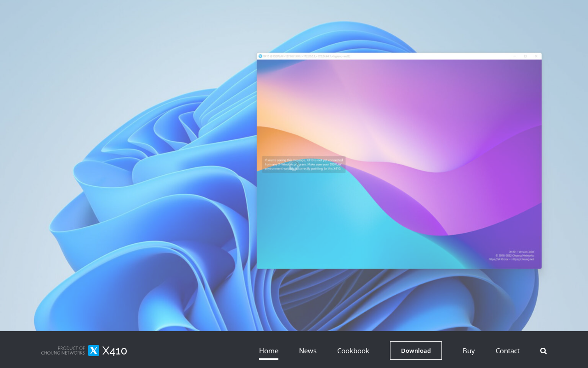Close the X410 demo window
This screenshot has width=588, height=368.
tap(536, 56)
